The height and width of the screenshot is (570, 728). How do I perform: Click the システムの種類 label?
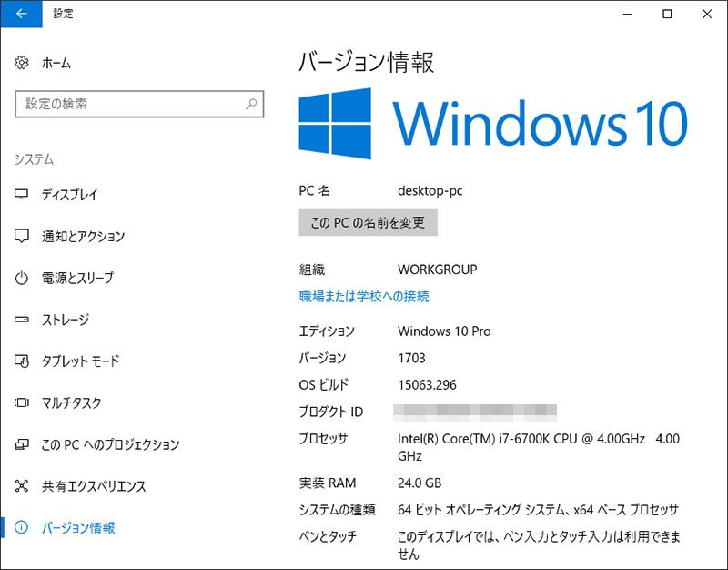(337, 510)
